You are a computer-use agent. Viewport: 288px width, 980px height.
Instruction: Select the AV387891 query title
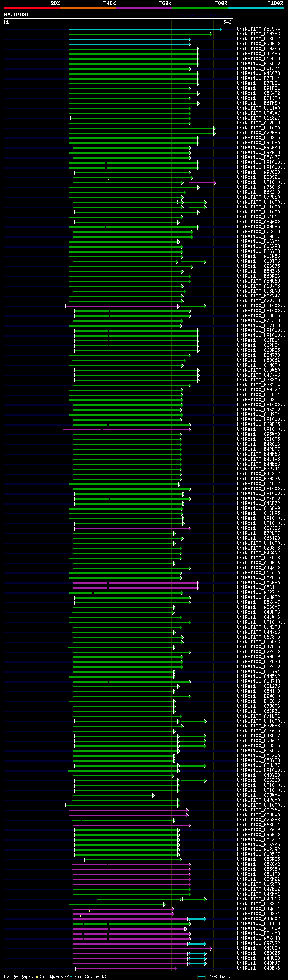[17, 14]
